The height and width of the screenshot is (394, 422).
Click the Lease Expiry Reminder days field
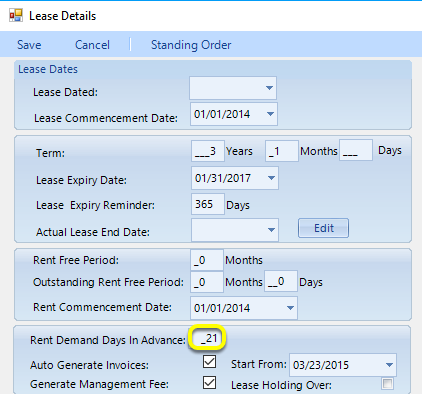(208, 204)
